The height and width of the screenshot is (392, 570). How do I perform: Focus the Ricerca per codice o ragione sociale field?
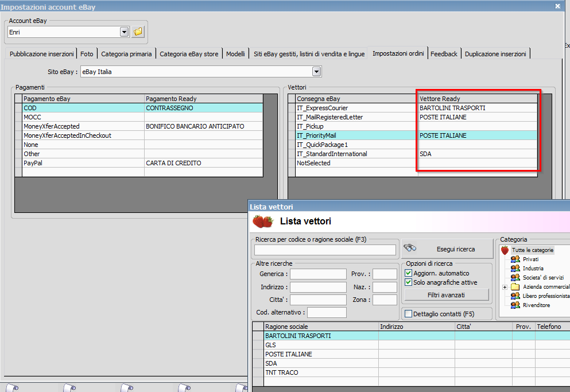pos(325,250)
